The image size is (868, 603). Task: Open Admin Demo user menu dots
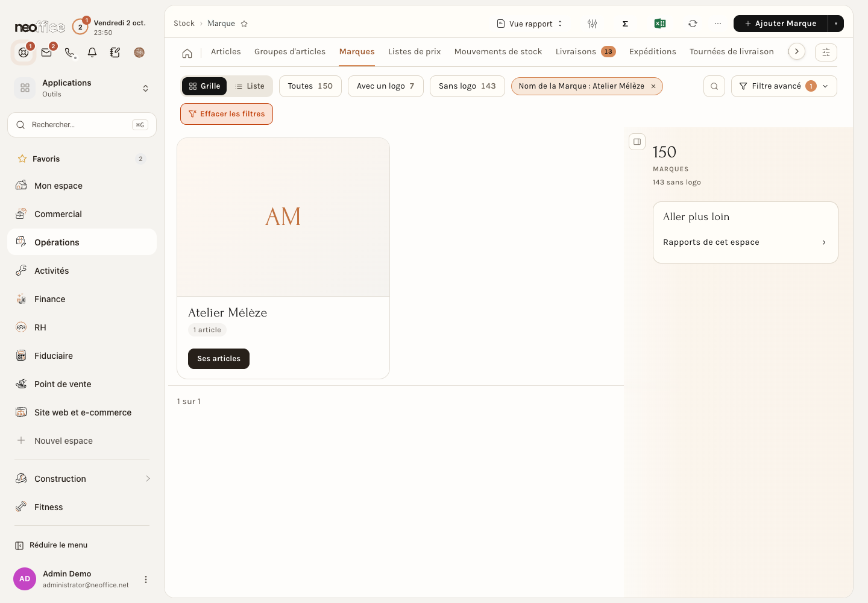[x=146, y=579]
